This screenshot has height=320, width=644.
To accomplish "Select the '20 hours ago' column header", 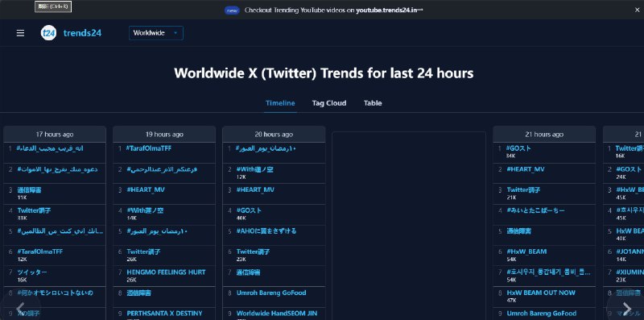I will point(274,135).
